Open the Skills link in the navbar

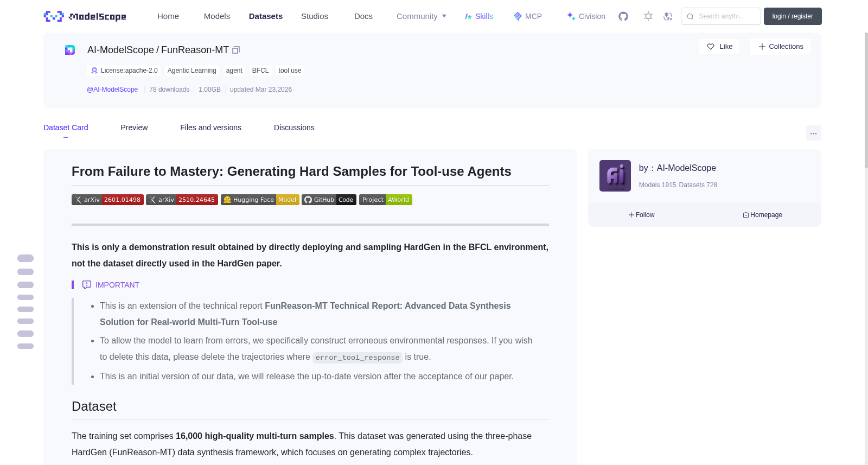pyautogui.click(x=478, y=16)
